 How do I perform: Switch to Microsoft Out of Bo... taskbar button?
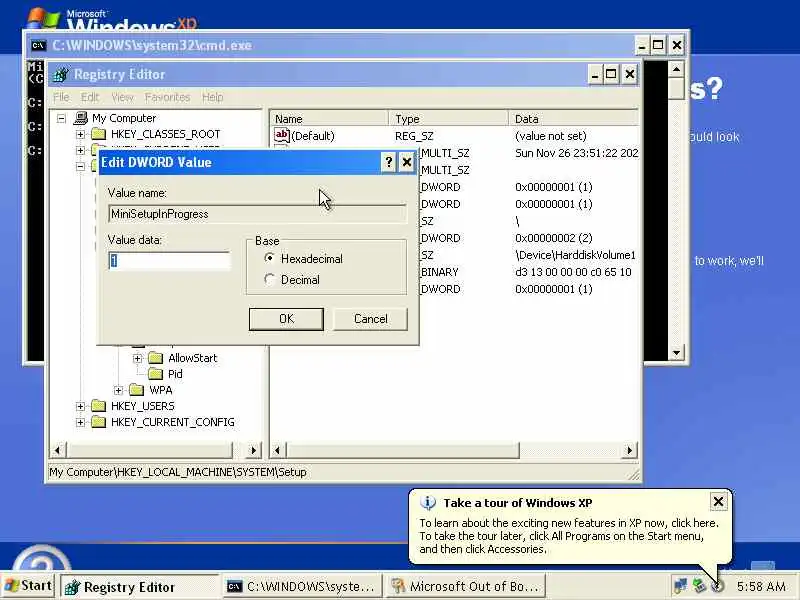pos(466,587)
